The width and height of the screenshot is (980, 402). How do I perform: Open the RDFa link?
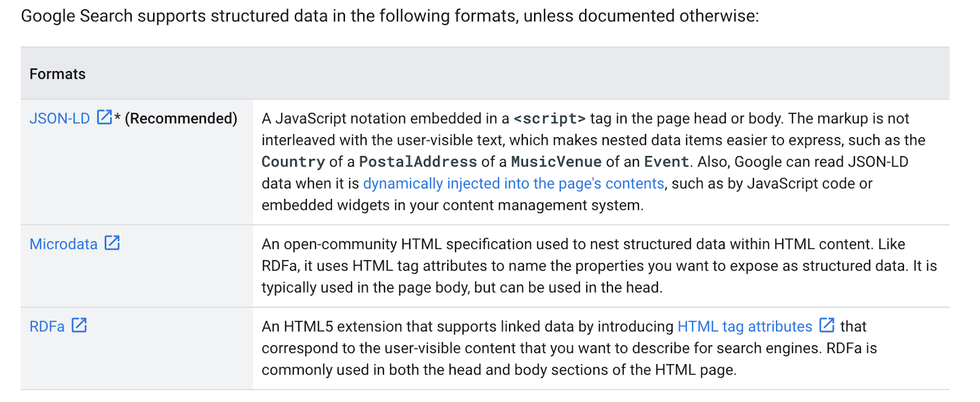tap(47, 326)
